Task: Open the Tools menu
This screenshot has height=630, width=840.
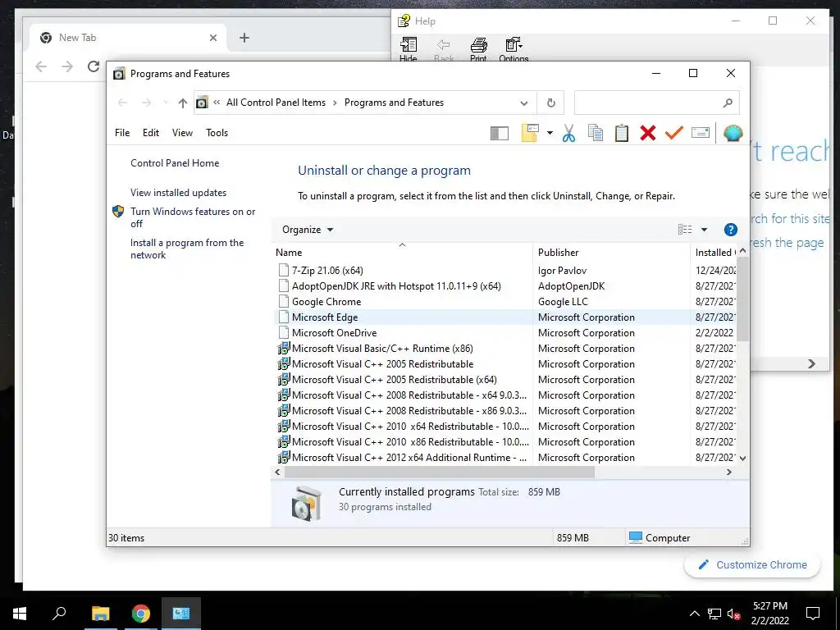Action: (x=217, y=133)
